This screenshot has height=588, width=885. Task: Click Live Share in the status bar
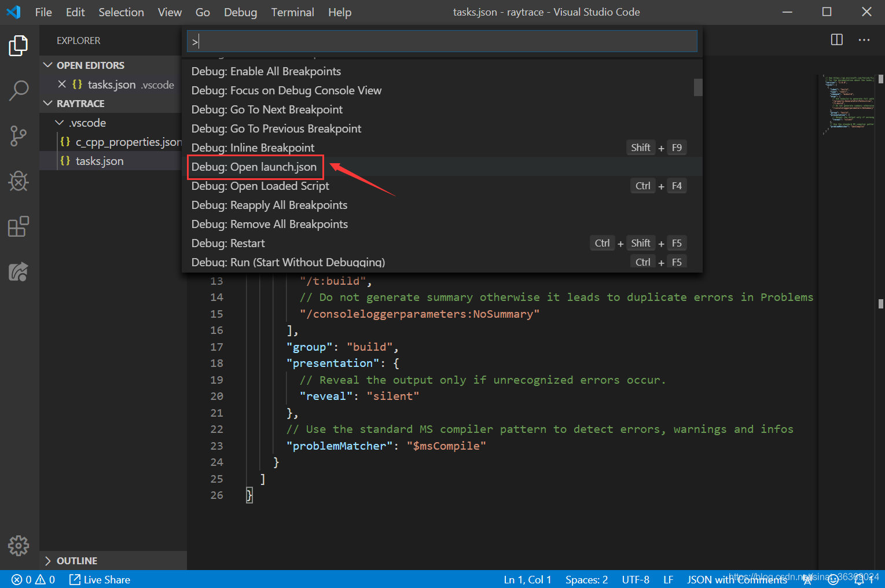(x=100, y=580)
